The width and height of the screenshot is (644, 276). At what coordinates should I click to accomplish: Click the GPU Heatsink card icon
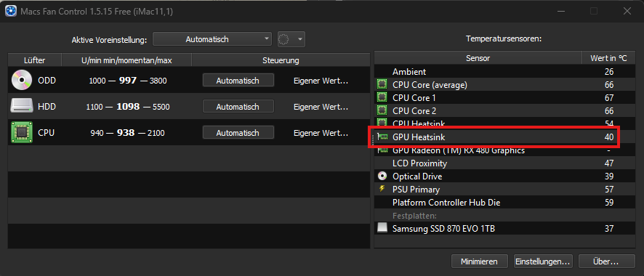tap(382, 137)
